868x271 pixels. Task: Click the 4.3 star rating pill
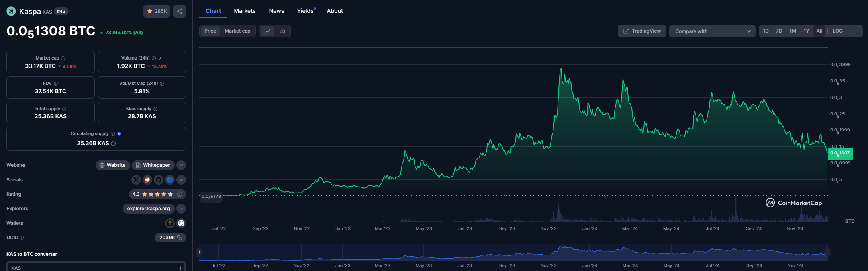coord(157,194)
